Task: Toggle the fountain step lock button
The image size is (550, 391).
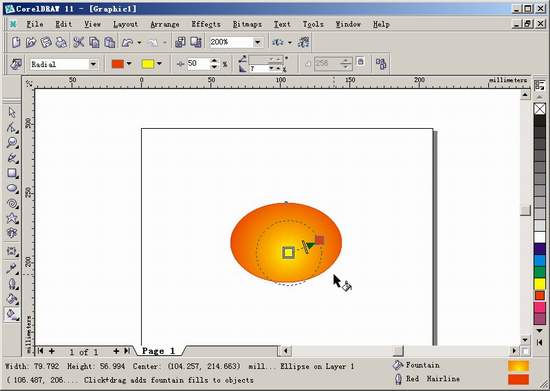Action: click(360, 62)
